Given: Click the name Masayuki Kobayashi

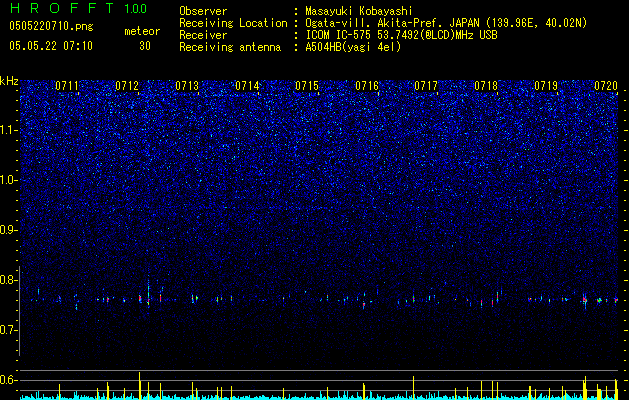Looking at the screenshot, I should (x=359, y=11).
